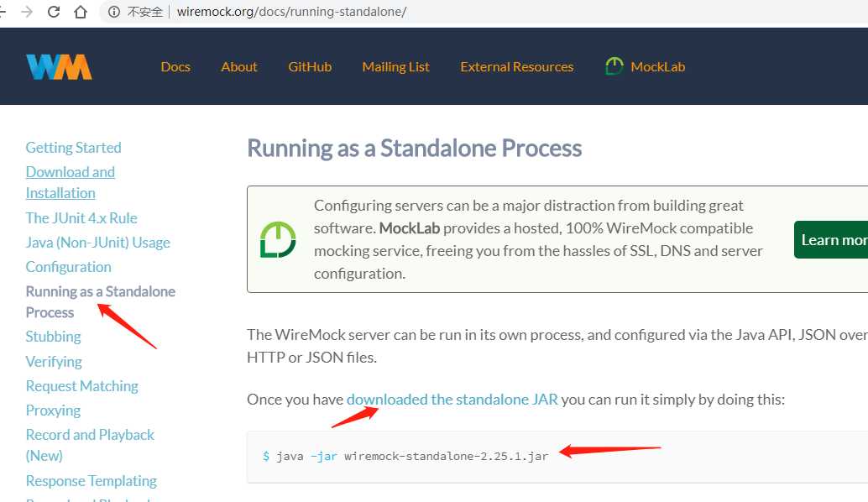868x502 pixels.
Task: Open the Docs menu
Action: tap(175, 67)
